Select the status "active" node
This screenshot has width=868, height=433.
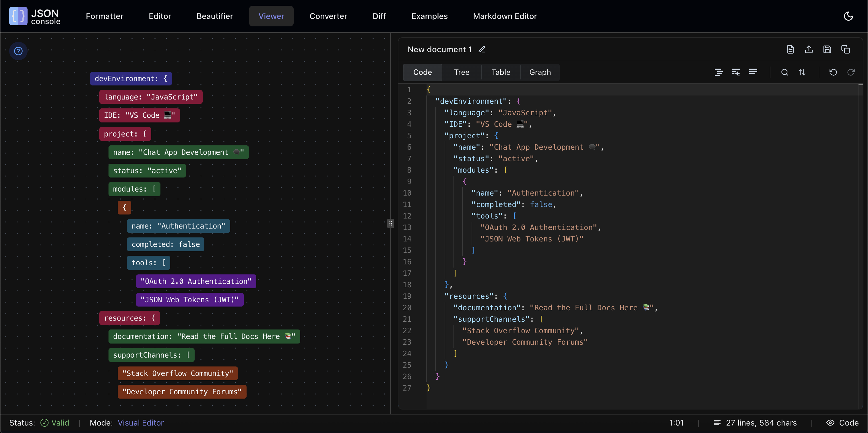(147, 171)
